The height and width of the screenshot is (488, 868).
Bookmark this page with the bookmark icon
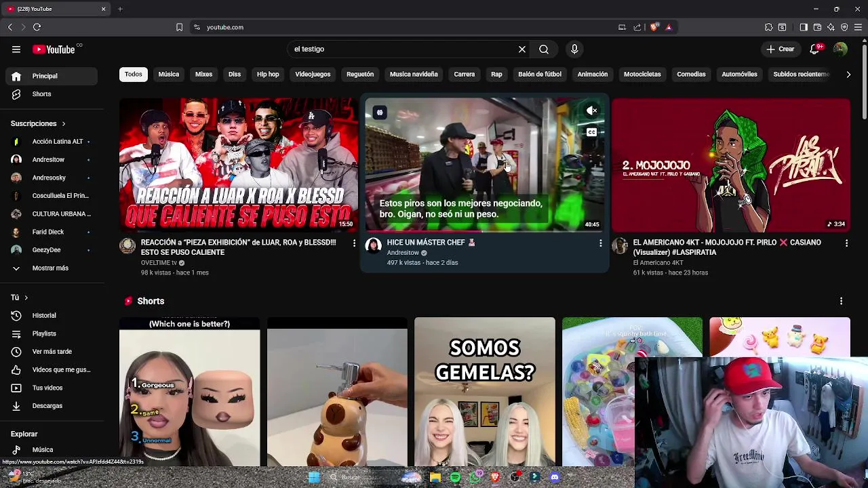(179, 27)
